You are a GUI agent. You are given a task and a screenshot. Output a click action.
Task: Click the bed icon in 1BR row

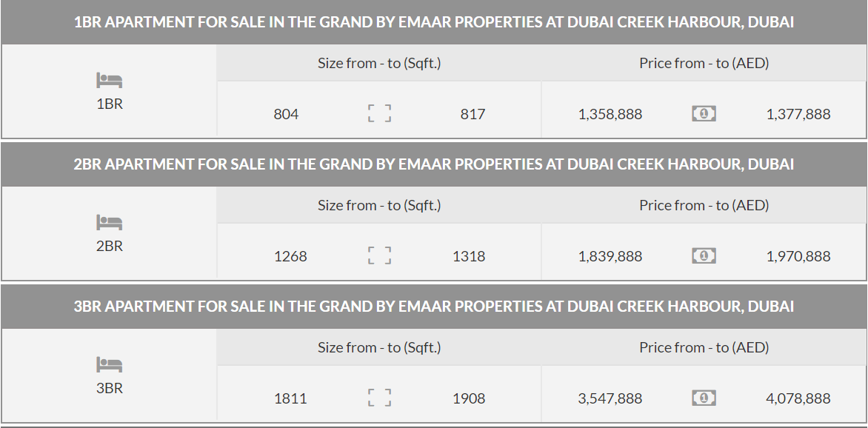[109, 80]
